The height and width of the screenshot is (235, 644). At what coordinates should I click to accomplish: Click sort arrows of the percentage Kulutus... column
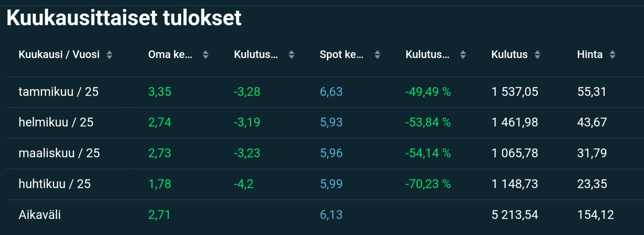(463, 55)
